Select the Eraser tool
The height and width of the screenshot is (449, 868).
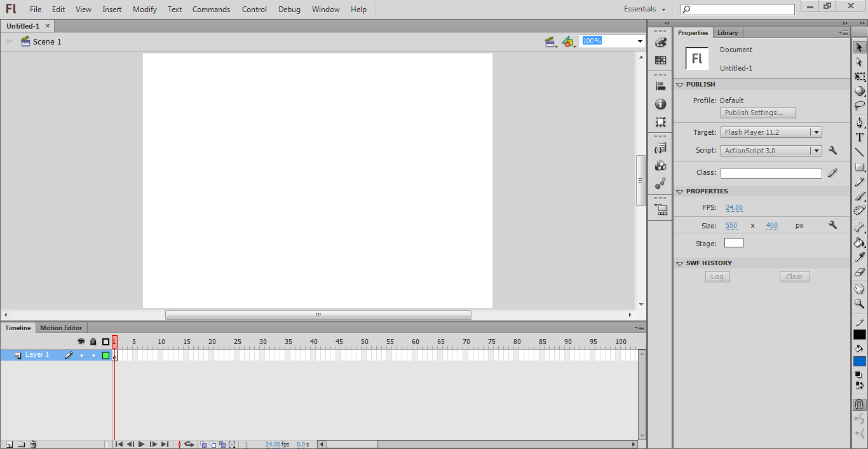pyautogui.click(x=859, y=273)
